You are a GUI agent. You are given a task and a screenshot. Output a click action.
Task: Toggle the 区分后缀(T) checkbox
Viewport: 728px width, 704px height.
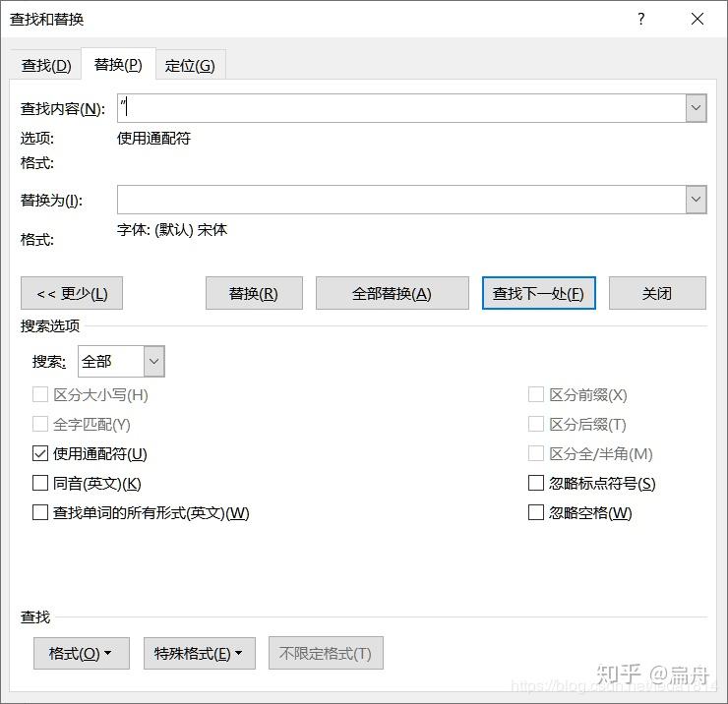536,424
